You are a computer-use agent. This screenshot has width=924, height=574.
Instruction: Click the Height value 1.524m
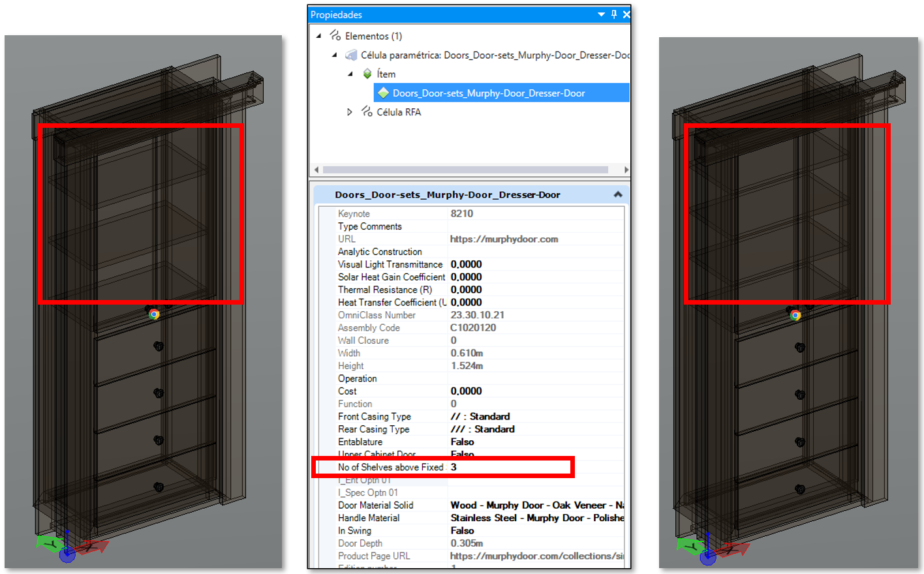[x=467, y=366]
